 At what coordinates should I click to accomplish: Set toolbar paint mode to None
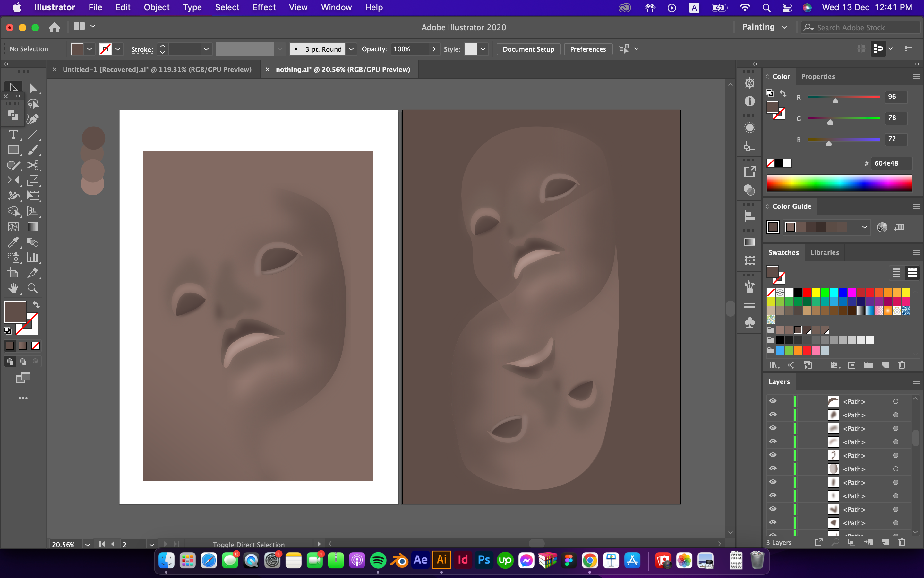[36, 346]
